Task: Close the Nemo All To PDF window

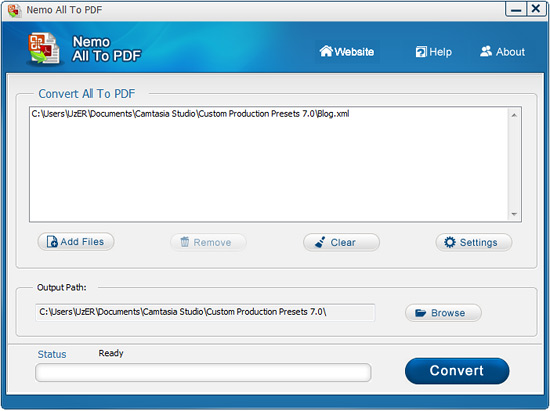Action: (x=536, y=9)
